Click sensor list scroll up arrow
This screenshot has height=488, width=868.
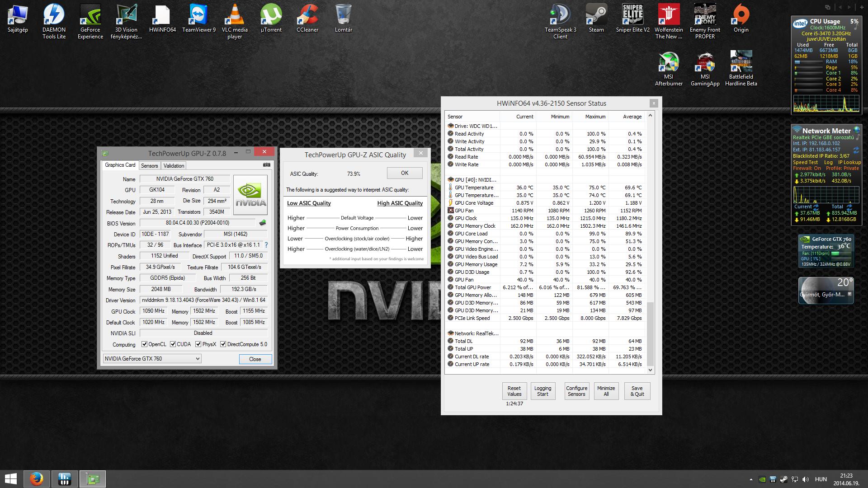tap(651, 116)
